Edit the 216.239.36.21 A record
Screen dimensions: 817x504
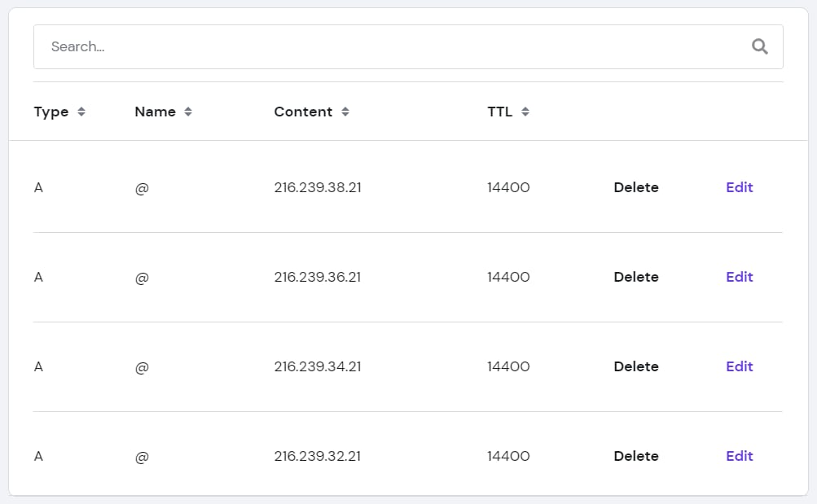tap(739, 277)
